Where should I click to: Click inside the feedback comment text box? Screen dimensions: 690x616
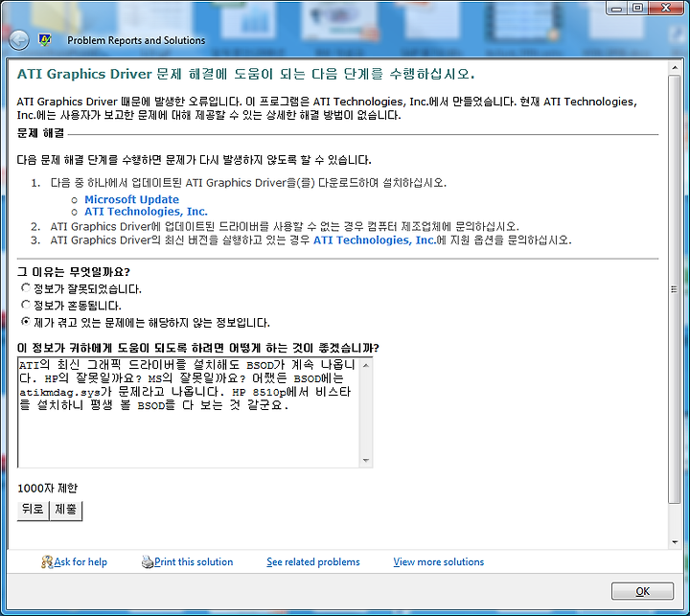tap(189, 413)
